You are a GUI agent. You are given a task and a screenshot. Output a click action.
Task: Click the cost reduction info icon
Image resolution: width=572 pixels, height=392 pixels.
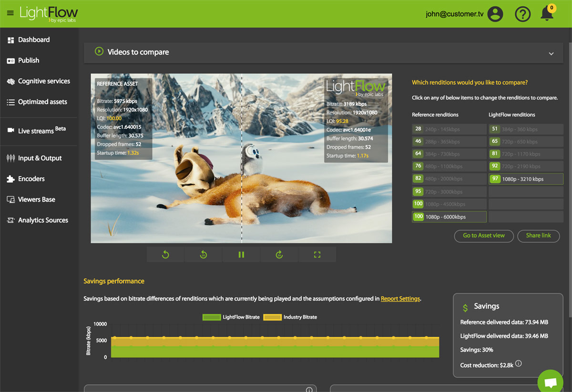pyautogui.click(x=519, y=363)
